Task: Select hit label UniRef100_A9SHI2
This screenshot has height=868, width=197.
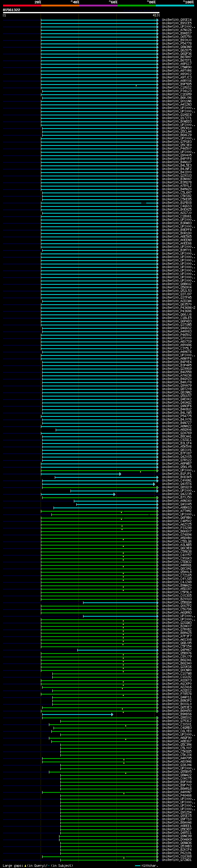Action: click(x=177, y=74)
